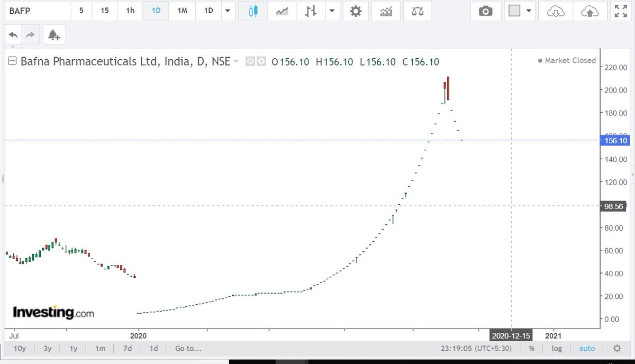This screenshot has width=635, height=364.
Task: Enter fullscreen mode with the arrows icon
Action: click(620, 11)
